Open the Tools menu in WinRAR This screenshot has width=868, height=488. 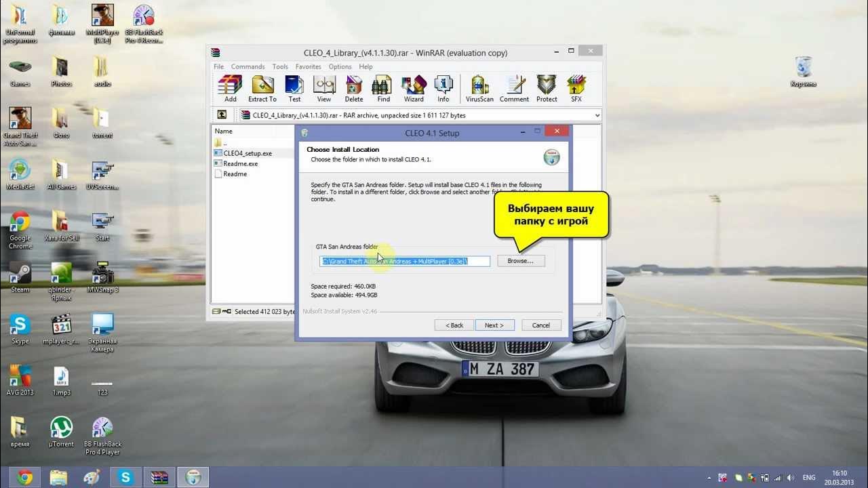280,66
